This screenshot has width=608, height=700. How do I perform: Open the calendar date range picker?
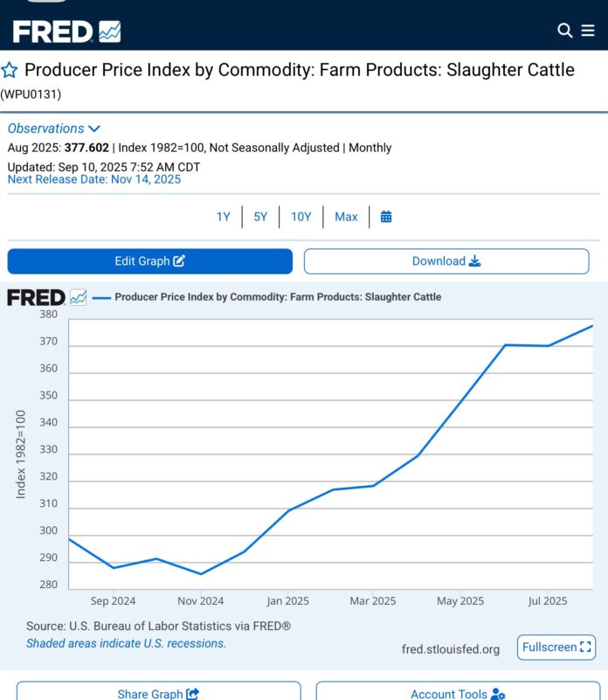(x=386, y=217)
